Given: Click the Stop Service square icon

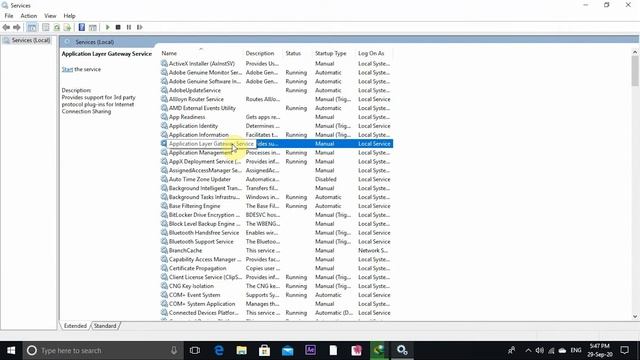Looking at the screenshot, I should [x=118, y=27].
